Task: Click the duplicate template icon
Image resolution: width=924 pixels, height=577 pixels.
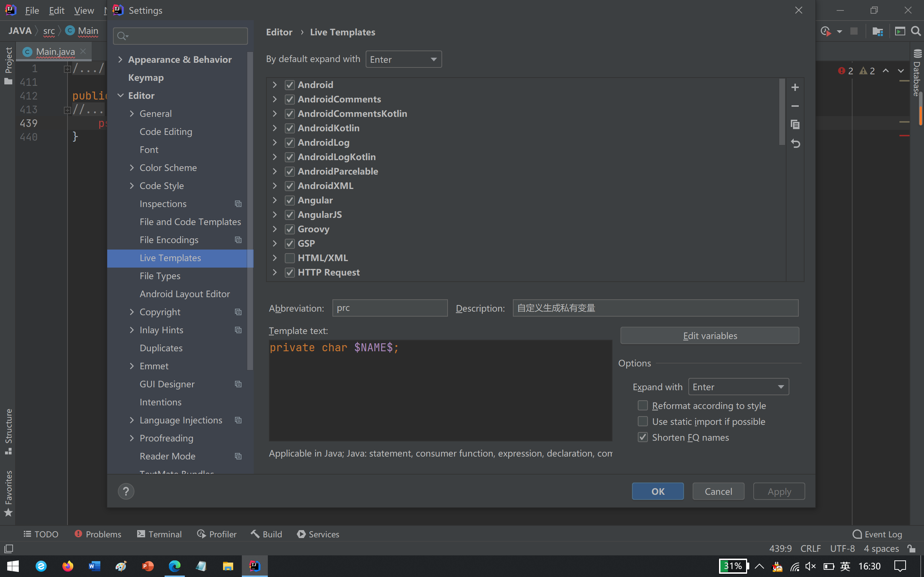Action: click(795, 124)
